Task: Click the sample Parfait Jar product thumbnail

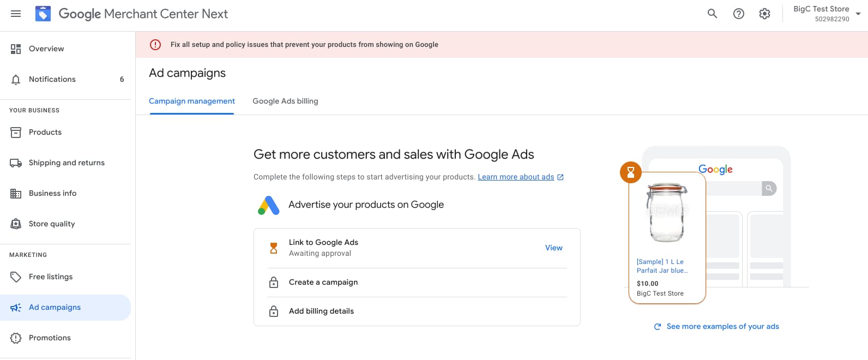Action: [667, 213]
